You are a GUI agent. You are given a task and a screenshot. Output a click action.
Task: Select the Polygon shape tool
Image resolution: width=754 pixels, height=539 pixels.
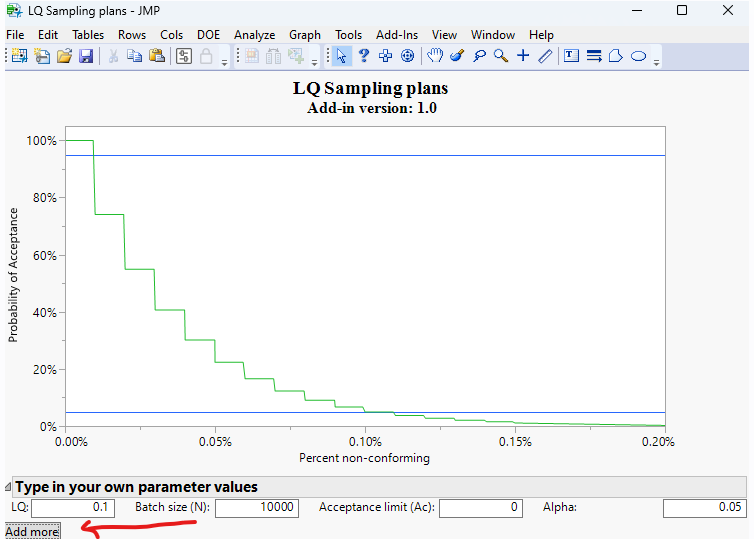(x=616, y=56)
